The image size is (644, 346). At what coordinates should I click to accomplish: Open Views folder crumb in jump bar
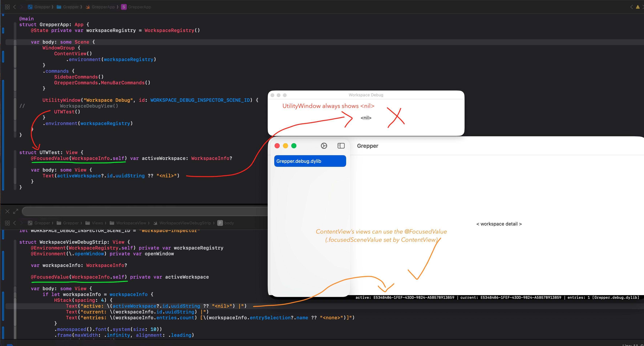pos(94,223)
